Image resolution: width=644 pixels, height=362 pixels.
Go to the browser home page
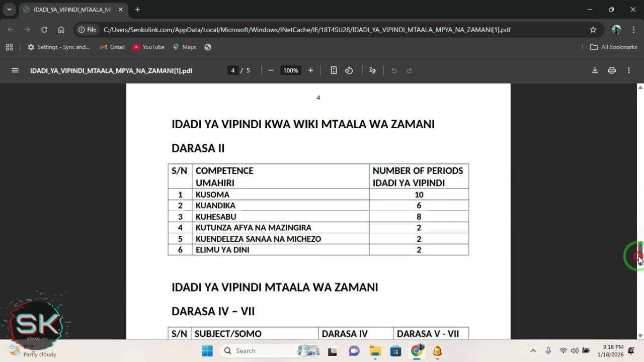coord(61,30)
